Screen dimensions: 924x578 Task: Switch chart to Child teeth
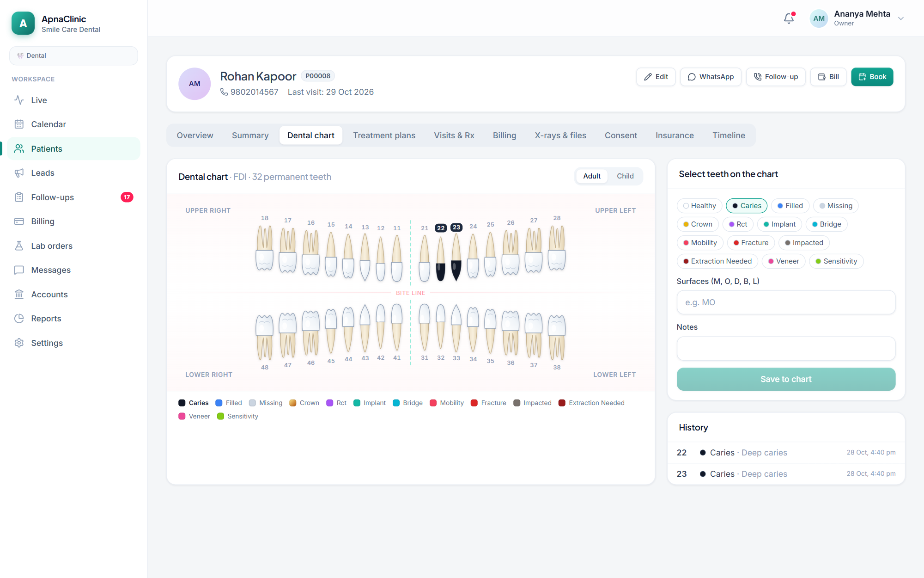tap(625, 176)
